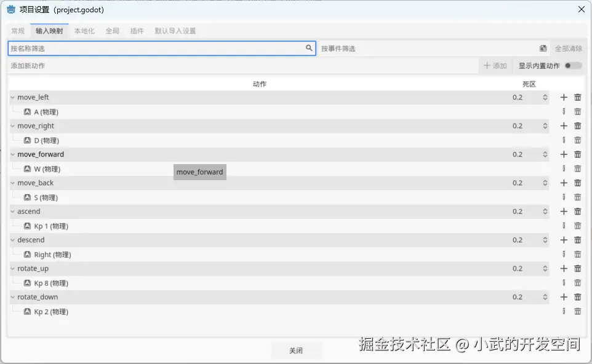Collapse the ascend action entry

pos(12,211)
